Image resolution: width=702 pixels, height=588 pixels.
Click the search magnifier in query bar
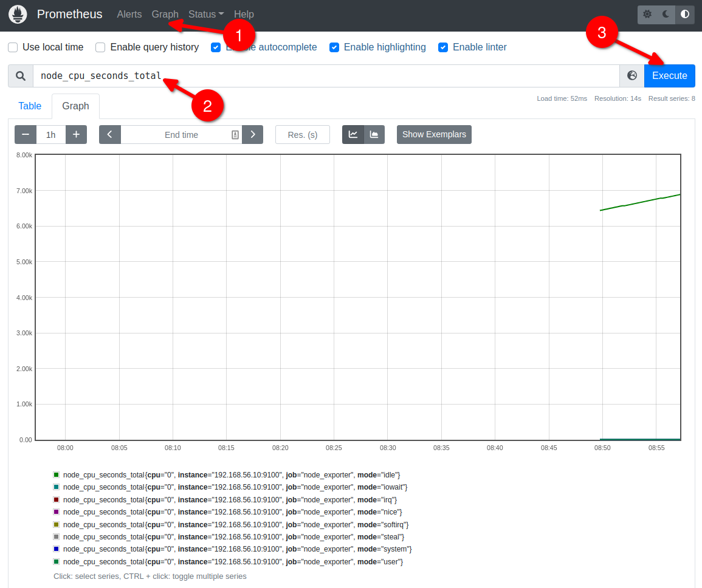click(20, 75)
